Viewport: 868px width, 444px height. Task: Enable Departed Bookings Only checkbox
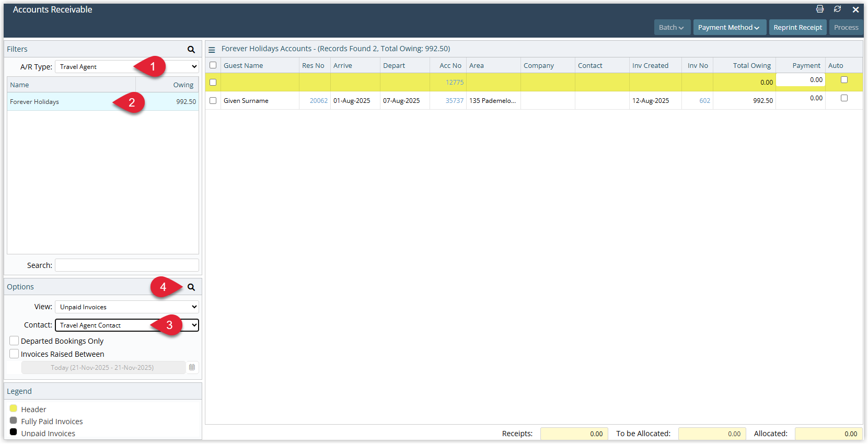click(14, 341)
